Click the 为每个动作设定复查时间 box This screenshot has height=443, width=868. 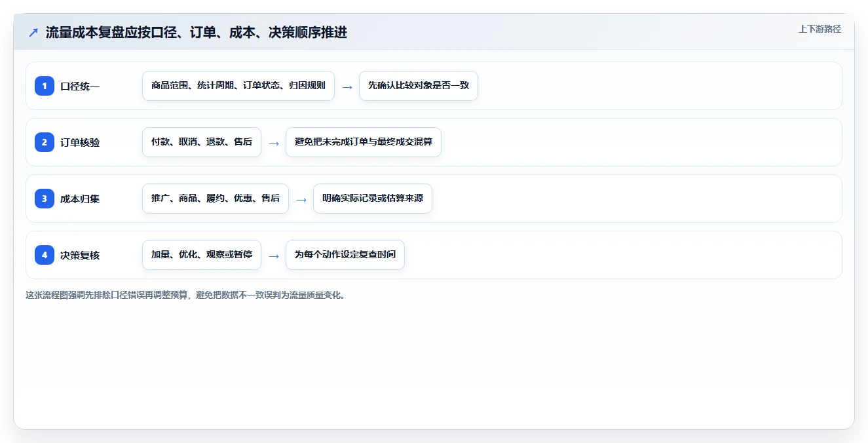click(345, 255)
